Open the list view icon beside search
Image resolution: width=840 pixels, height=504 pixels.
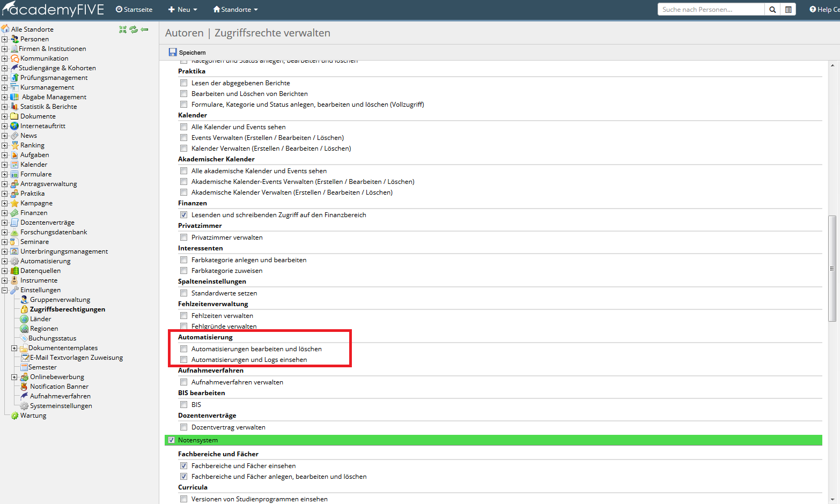pos(788,10)
